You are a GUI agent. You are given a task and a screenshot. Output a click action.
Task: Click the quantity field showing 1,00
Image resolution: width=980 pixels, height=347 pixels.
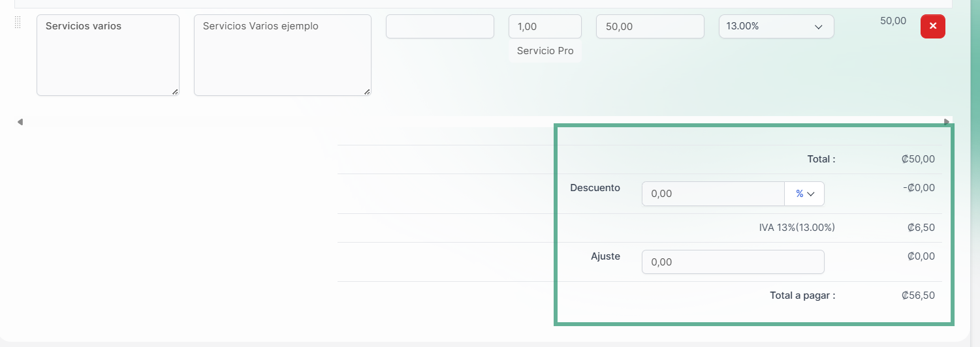(545, 27)
